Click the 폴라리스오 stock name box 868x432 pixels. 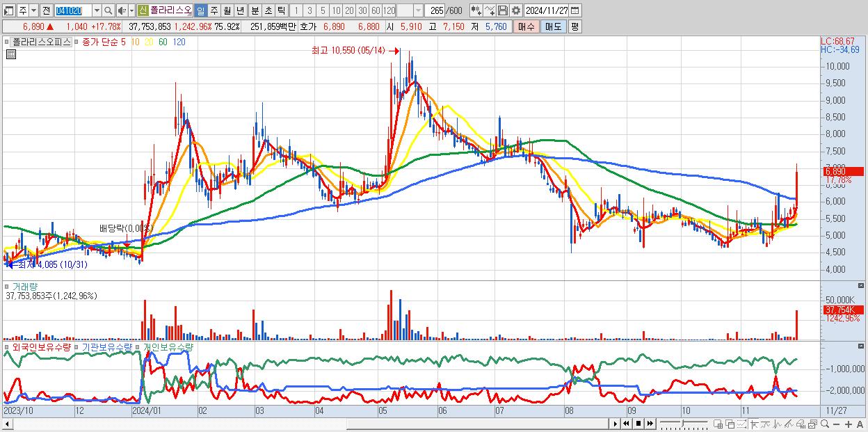click(x=171, y=10)
